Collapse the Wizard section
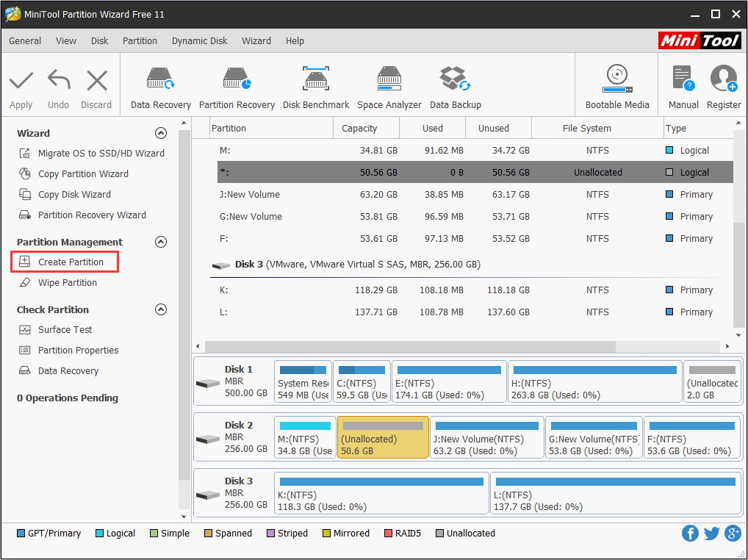The width and height of the screenshot is (748, 560). click(x=161, y=133)
